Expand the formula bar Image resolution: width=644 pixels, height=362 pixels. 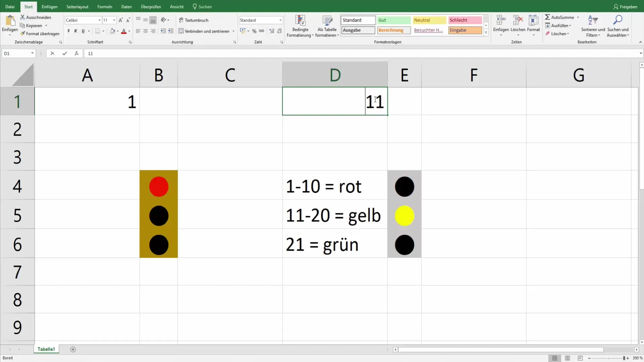(x=641, y=53)
